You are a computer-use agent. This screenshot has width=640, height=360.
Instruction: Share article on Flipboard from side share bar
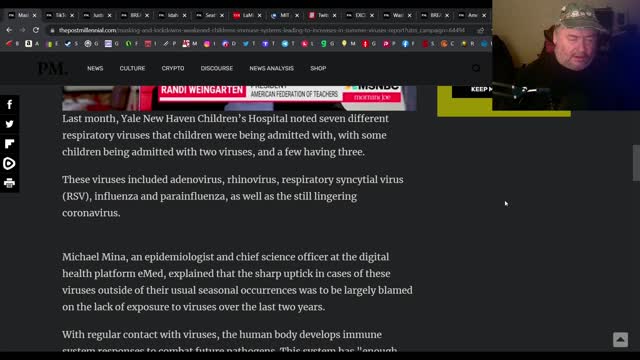(x=9, y=144)
